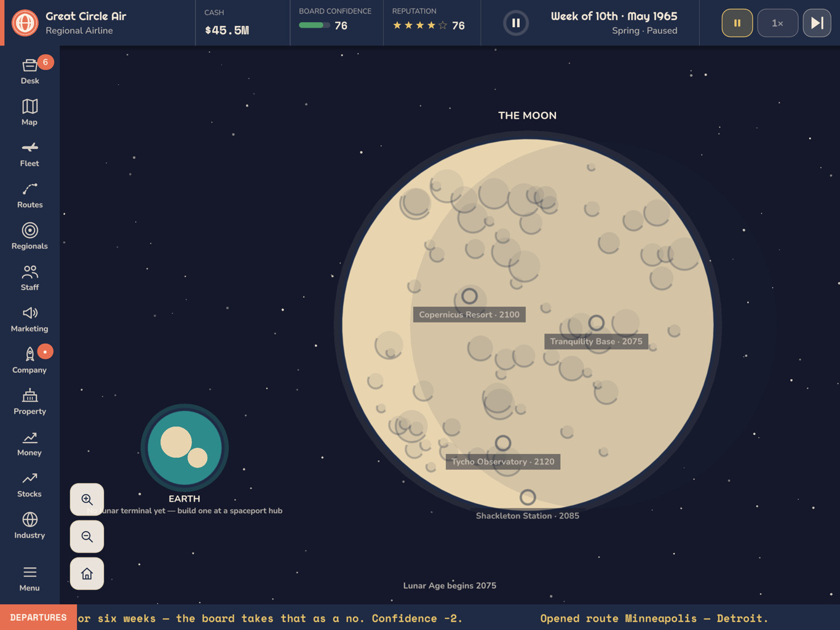Open the Industry overview
The image size is (840, 630).
point(30,525)
